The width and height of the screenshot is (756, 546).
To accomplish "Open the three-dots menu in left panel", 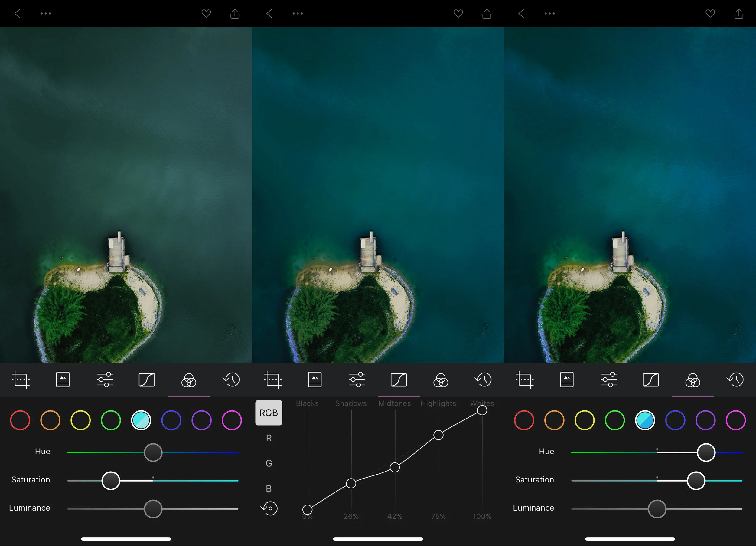I will coord(46,14).
